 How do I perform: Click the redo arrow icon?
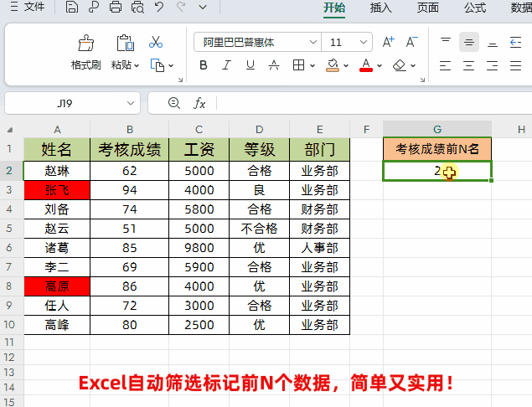[x=181, y=7]
